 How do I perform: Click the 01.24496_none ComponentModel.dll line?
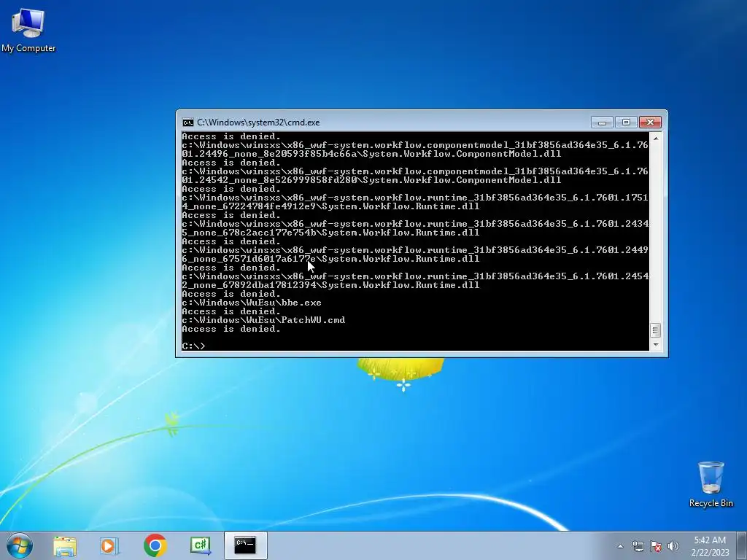click(x=371, y=154)
